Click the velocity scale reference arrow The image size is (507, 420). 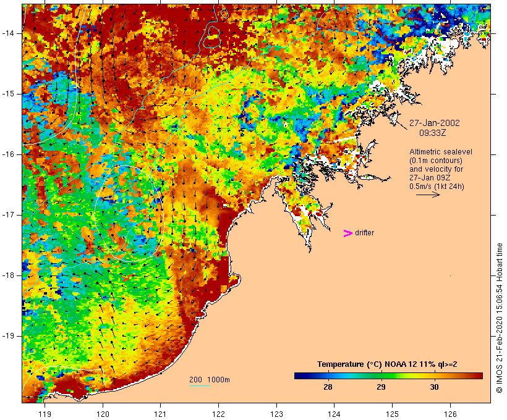[428, 195]
